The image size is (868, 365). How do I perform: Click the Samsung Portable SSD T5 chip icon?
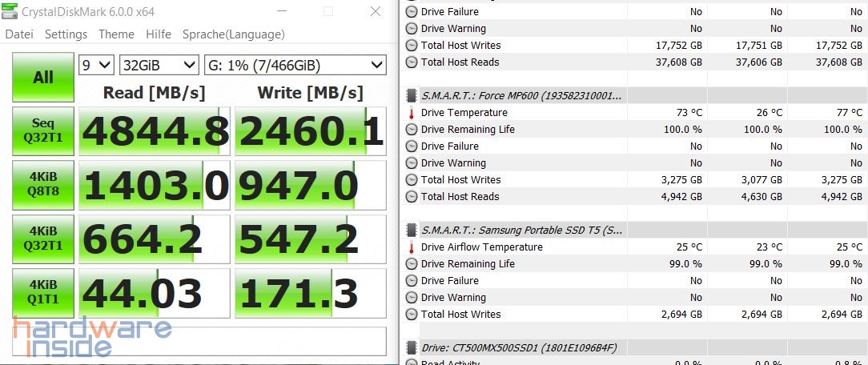412,231
